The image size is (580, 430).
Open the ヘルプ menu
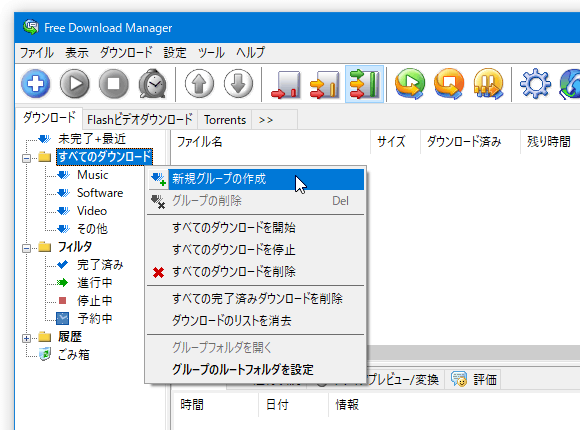point(250,53)
